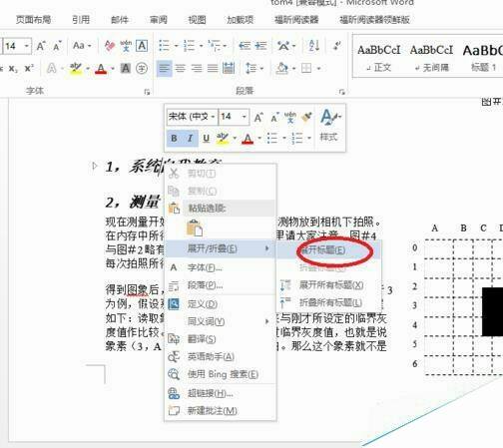Image resolution: width=503 pixels, height=448 pixels.
Task: Click the shading paint bucket button
Action: 282,69
